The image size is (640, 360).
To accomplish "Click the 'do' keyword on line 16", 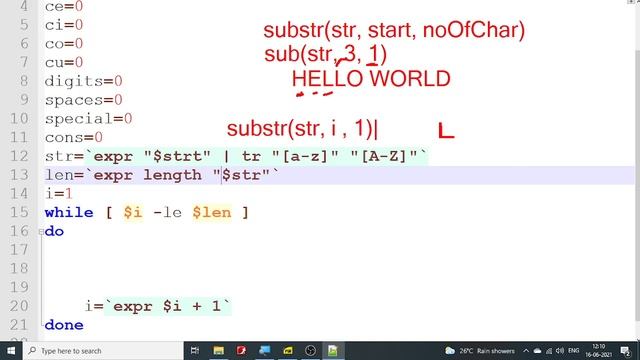I will click(54, 231).
